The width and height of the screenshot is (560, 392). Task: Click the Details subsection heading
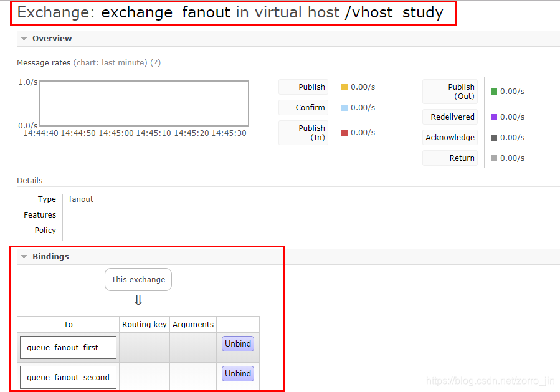pos(30,181)
